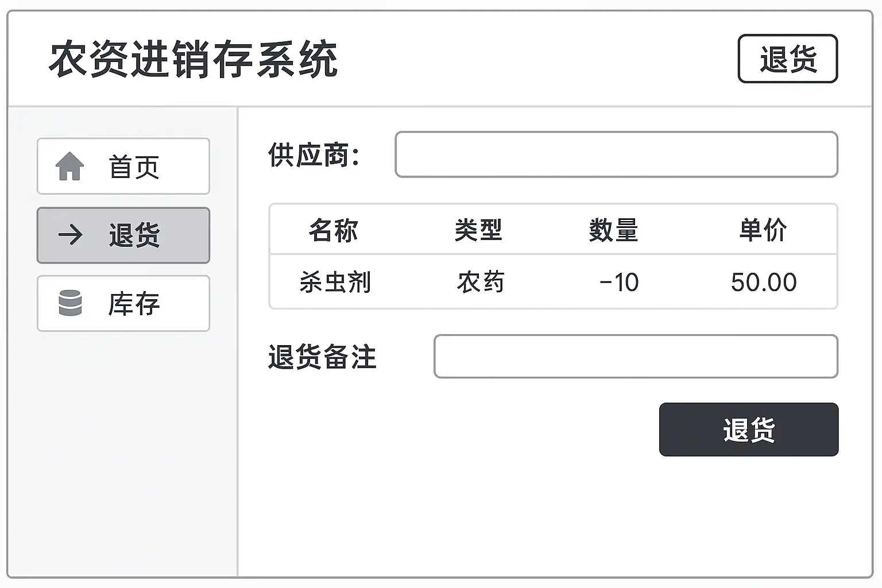Click into the 退货备注 text field

(636, 357)
